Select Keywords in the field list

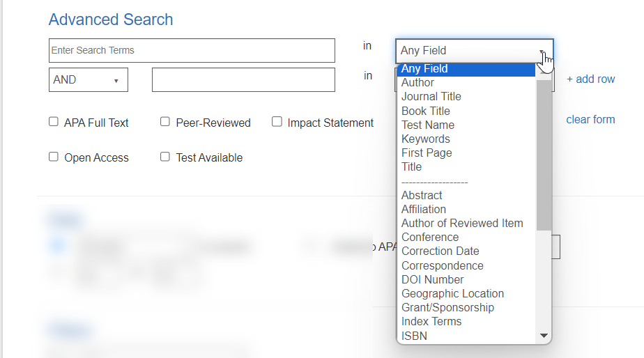tap(466, 139)
